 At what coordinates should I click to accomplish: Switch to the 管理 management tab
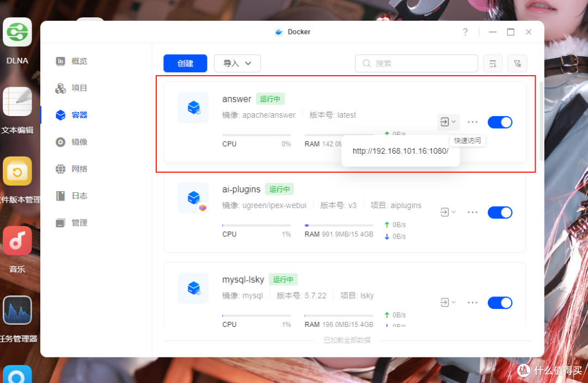click(x=79, y=223)
